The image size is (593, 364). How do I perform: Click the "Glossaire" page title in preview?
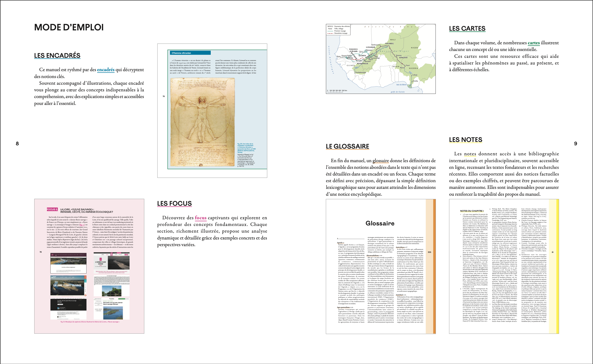[380, 223]
